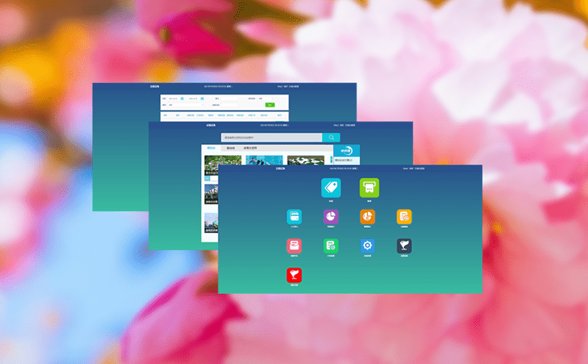Open the calendar icon beside first date field
588x364 pixels.
pos(182,98)
